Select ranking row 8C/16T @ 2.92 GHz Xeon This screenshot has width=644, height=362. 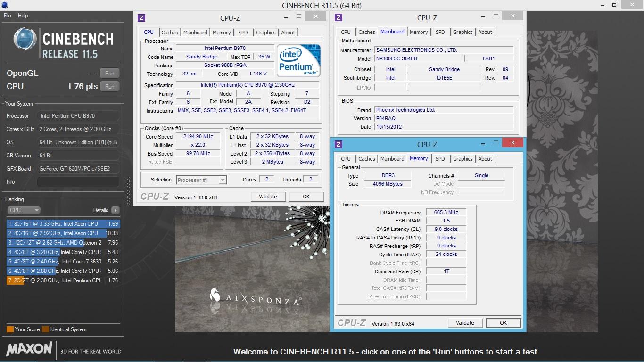coord(63,233)
